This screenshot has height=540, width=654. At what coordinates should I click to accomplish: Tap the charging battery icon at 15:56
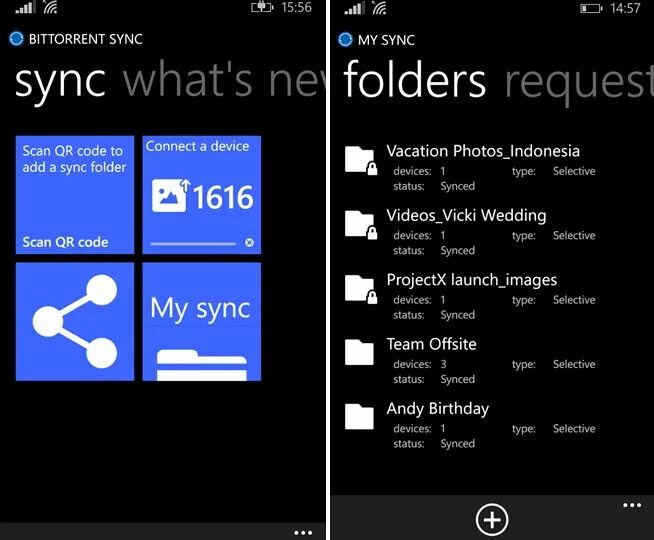[262, 8]
